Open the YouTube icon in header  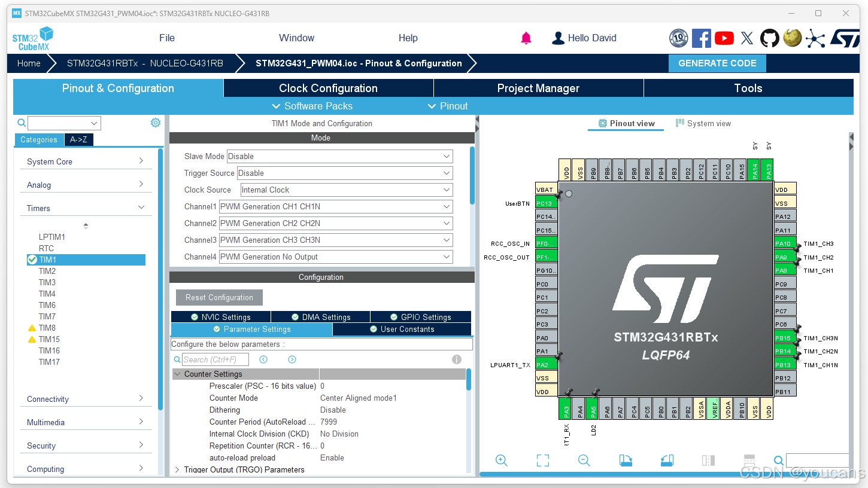coord(724,38)
